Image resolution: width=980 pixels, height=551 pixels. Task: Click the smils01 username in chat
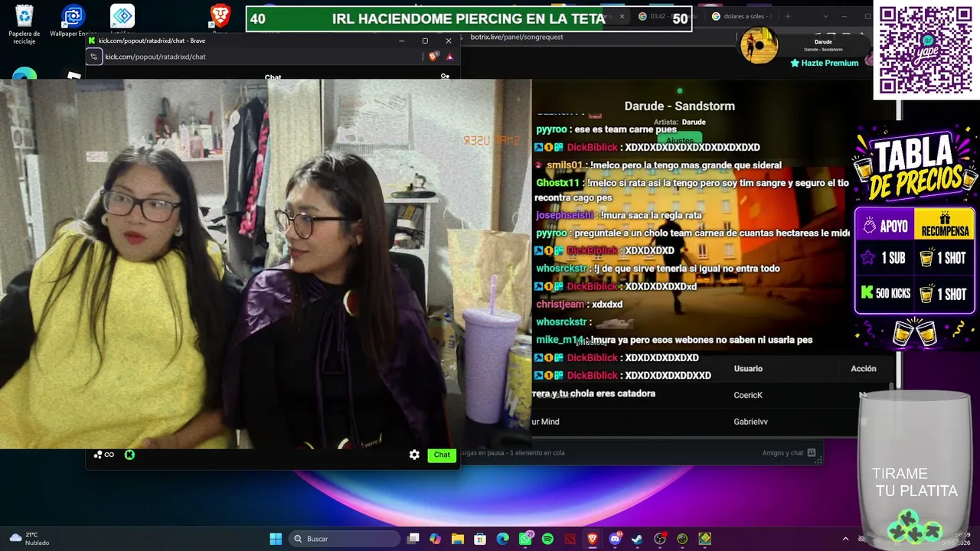564,165
